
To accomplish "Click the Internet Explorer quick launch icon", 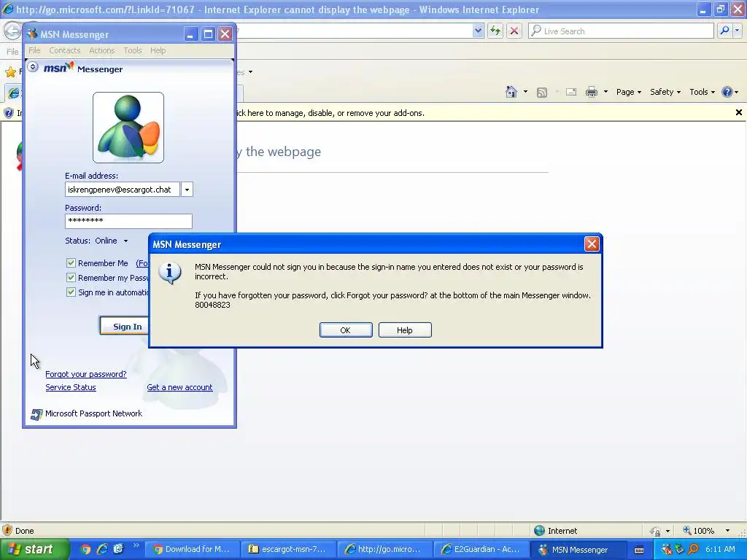I will (102, 549).
